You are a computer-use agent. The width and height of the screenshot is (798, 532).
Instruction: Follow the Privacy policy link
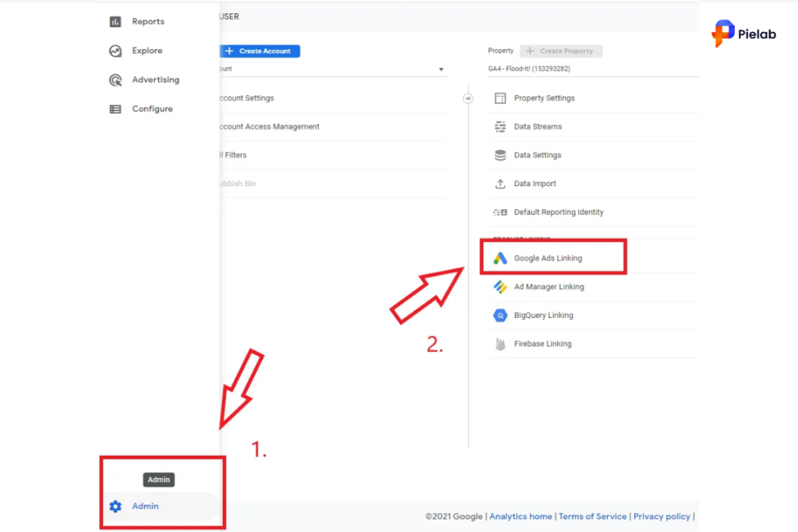pos(662,516)
